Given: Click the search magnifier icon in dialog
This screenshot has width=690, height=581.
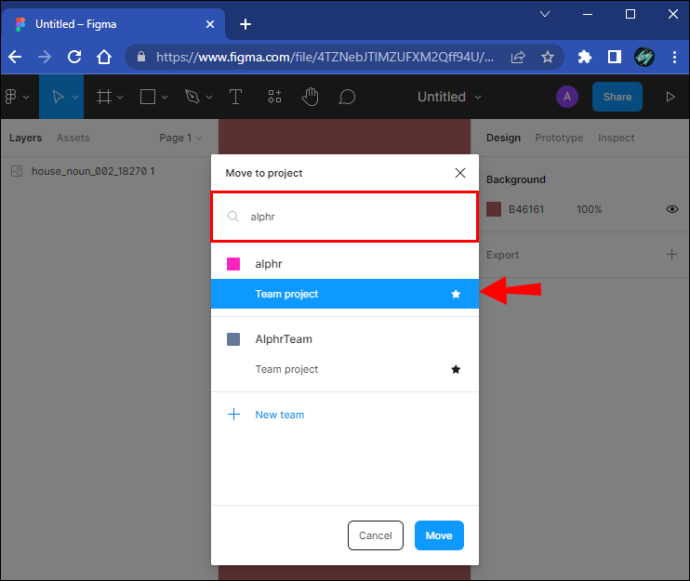Looking at the screenshot, I should 233,217.
